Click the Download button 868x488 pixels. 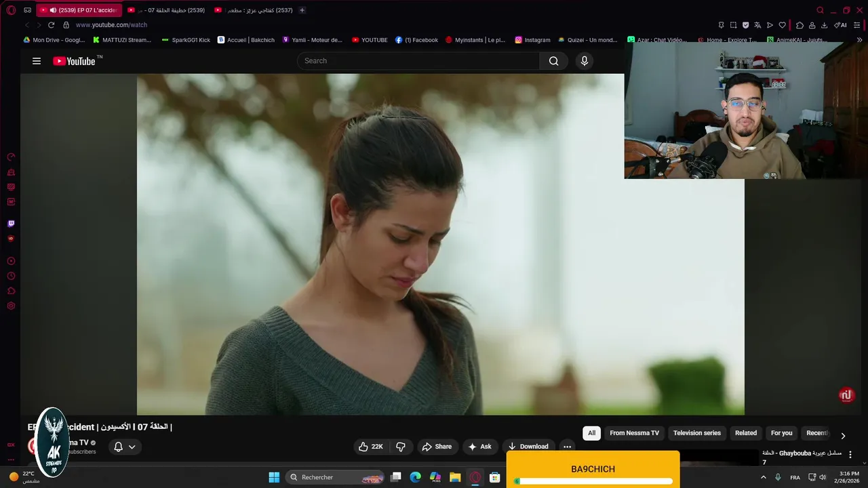(x=528, y=447)
